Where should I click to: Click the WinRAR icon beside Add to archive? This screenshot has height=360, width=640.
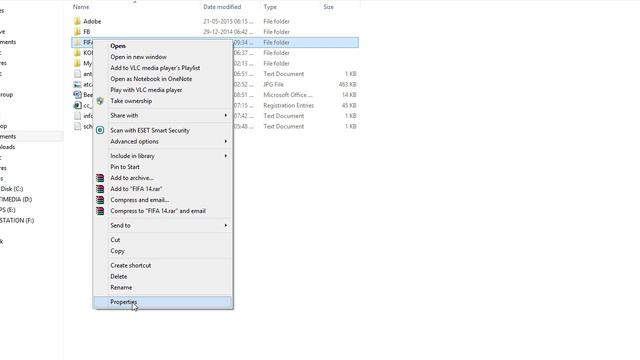pyautogui.click(x=100, y=178)
